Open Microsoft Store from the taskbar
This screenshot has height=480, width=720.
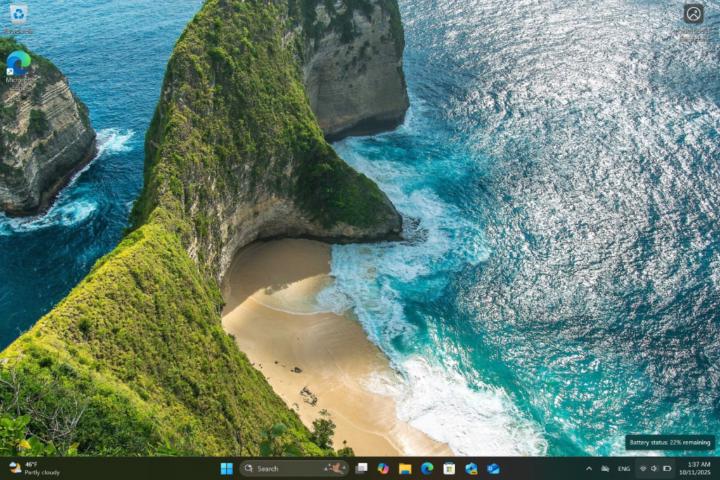click(449, 468)
